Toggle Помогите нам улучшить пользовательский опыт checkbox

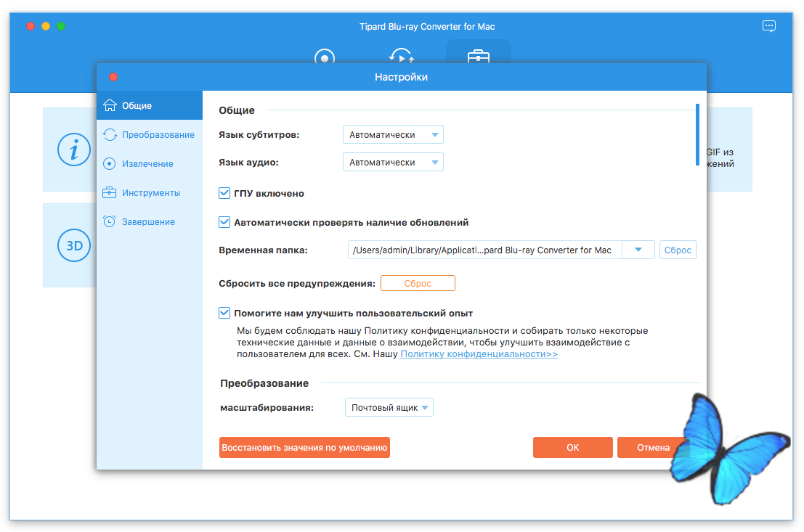click(224, 313)
